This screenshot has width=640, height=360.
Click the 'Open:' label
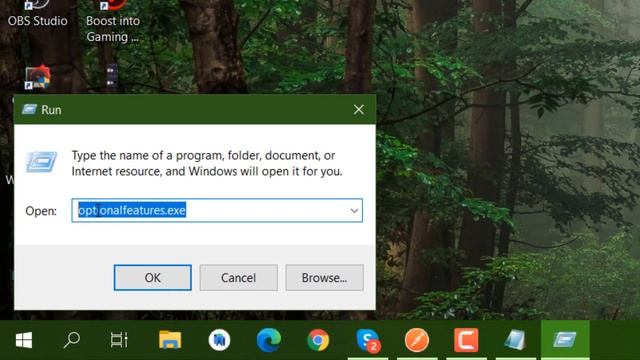click(x=41, y=211)
